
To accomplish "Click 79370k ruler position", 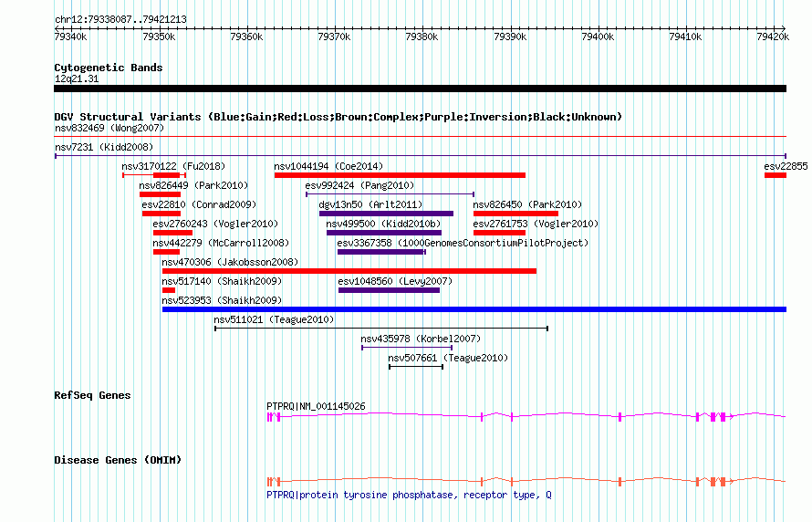I will (334, 37).
